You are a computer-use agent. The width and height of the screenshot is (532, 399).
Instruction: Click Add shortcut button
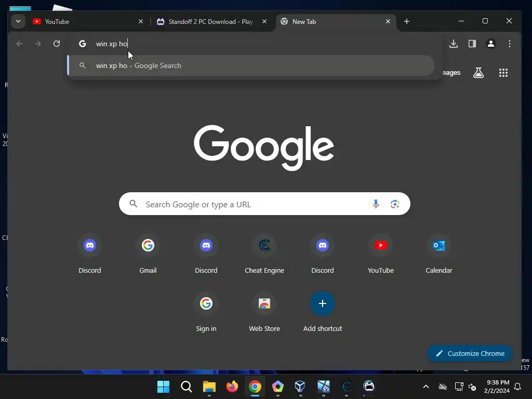[x=322, y=312]
